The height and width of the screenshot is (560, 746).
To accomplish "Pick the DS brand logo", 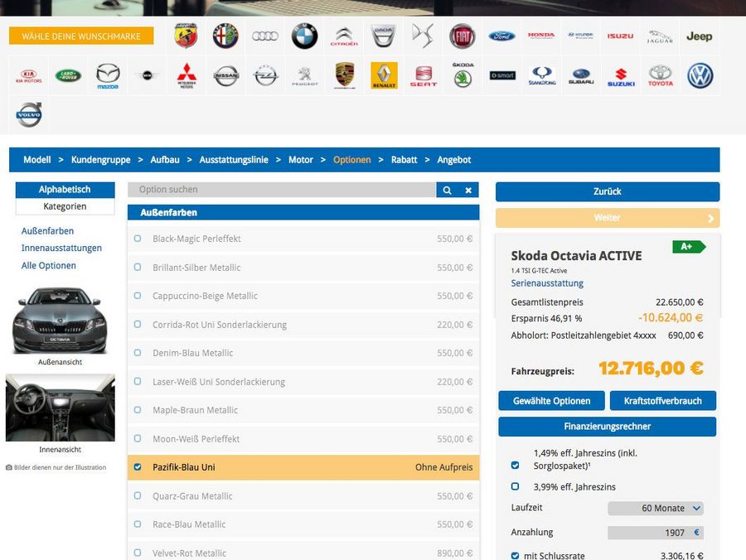I will (423, 36).
